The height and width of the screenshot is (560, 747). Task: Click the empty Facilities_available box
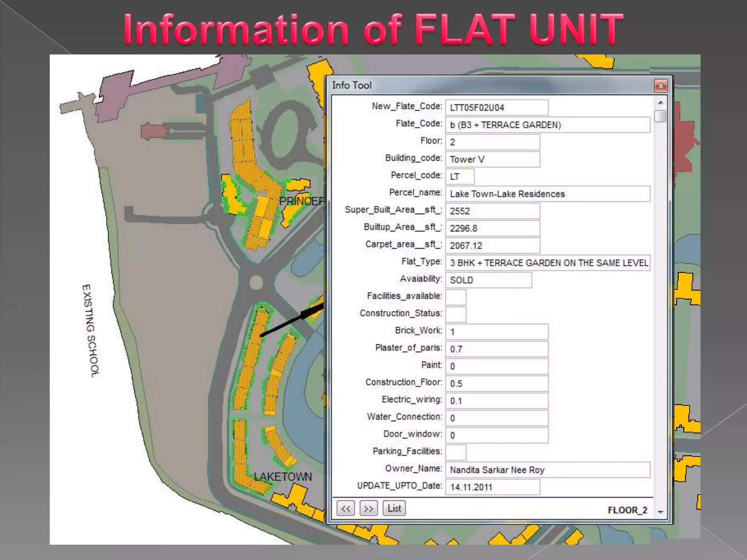(456, 297)
